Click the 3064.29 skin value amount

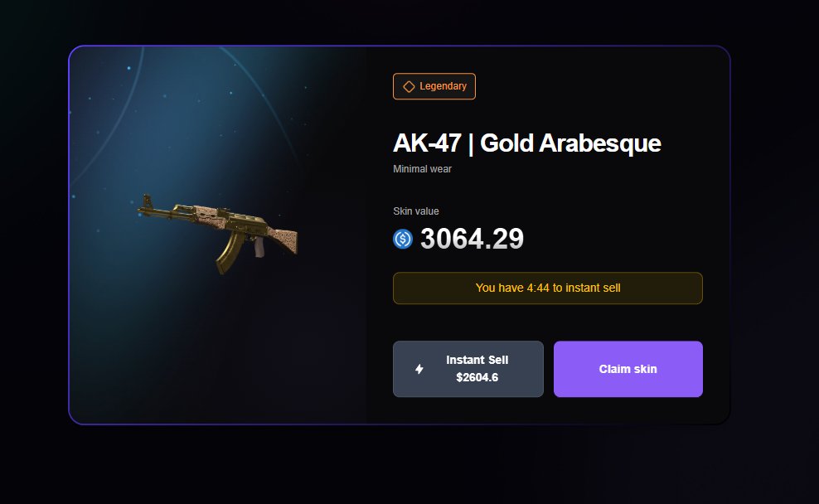pos(472,240)
